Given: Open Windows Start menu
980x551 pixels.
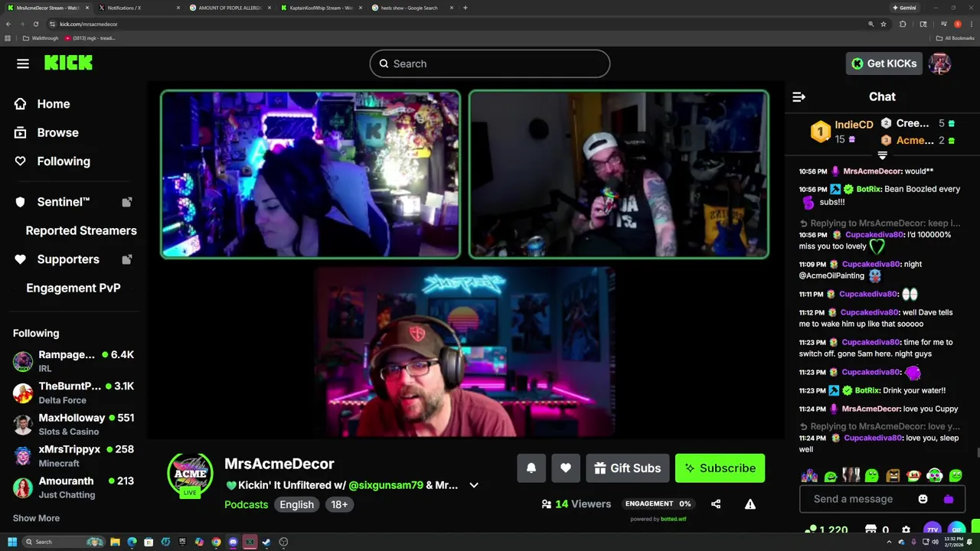Looking at the screenshot, I should 12,542.
